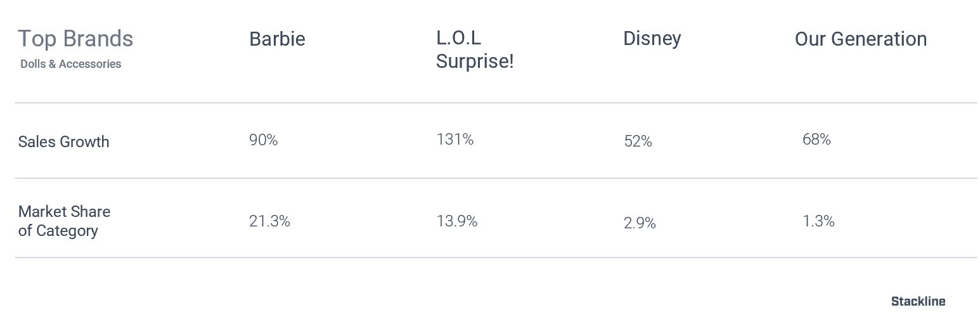Click Disney's 52% sales growth value

click(638, 141)
